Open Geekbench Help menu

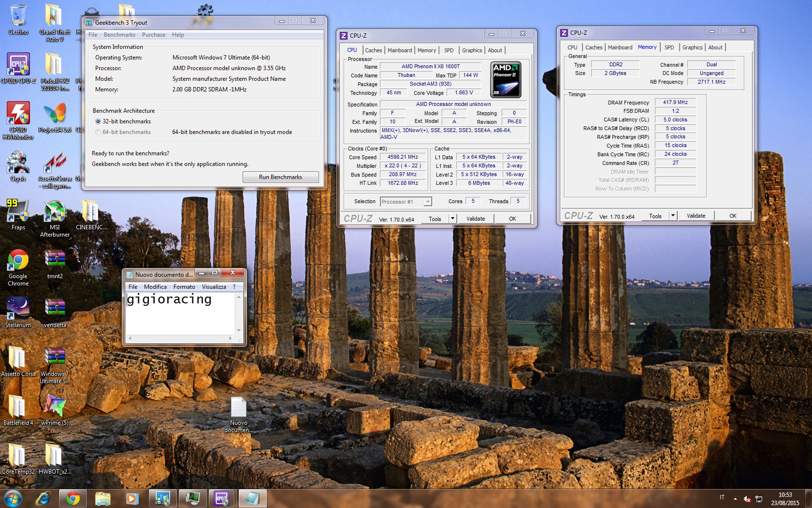pos(178,35)
